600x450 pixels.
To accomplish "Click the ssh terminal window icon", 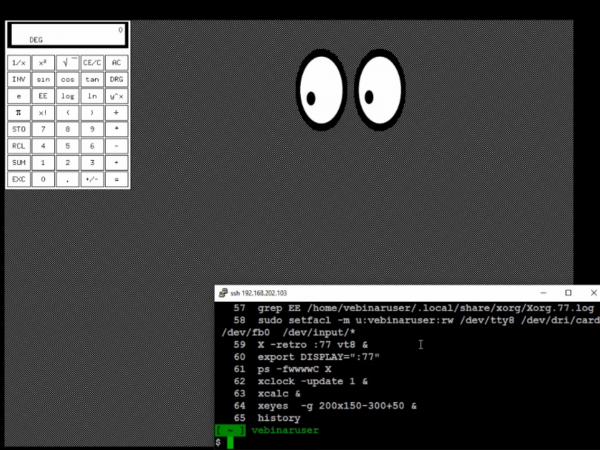I will pos(222,293).
